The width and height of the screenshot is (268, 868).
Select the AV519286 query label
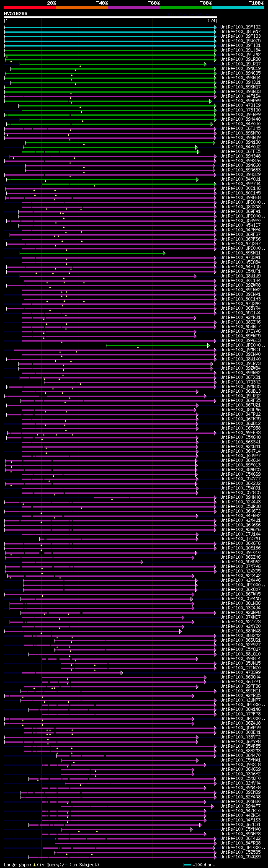click(x=16, y=13)
